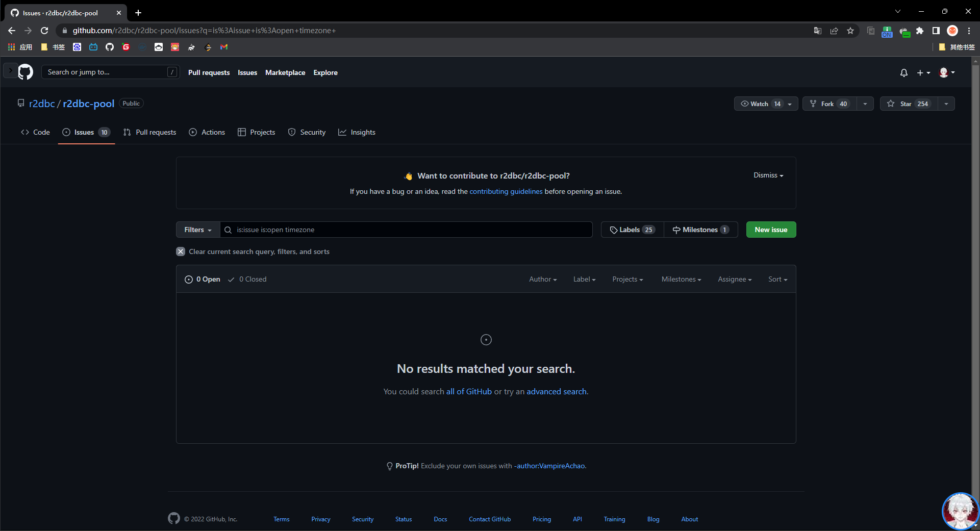Open the contributing guidelines link
The image size is (980, 531).
pyautogui.click(x=506, y=191)
